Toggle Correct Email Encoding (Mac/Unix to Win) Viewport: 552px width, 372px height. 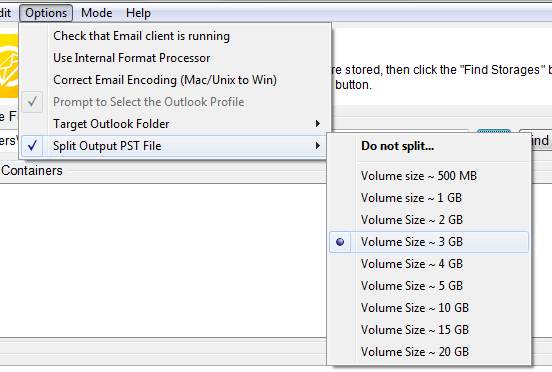(x=175, y=80)
